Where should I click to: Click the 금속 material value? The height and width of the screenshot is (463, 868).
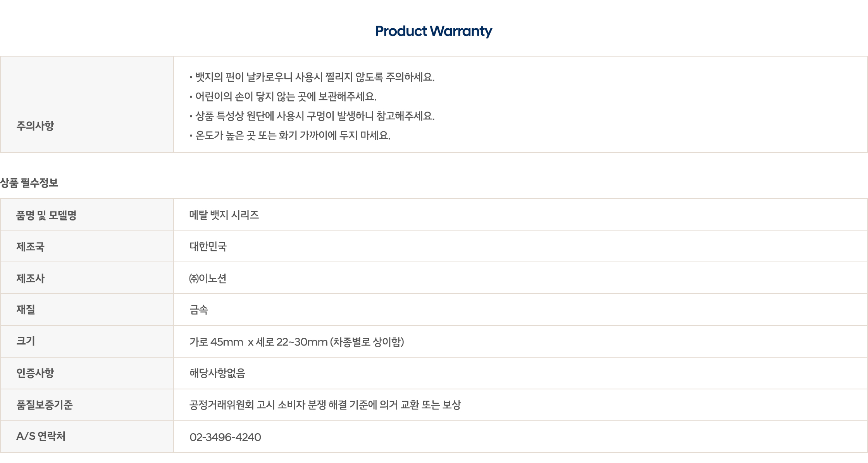point(199,310)
